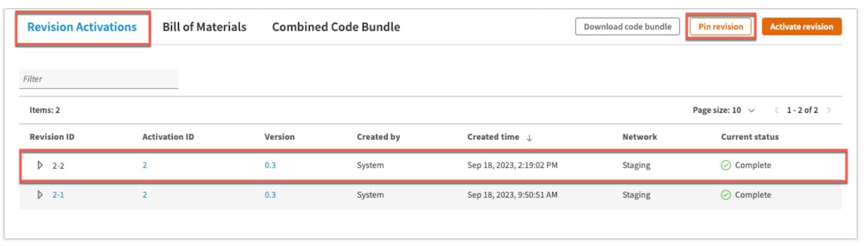Viewport: 868px width, 246px height.
Task: Go to next page arrow
Action: point(829,110)
